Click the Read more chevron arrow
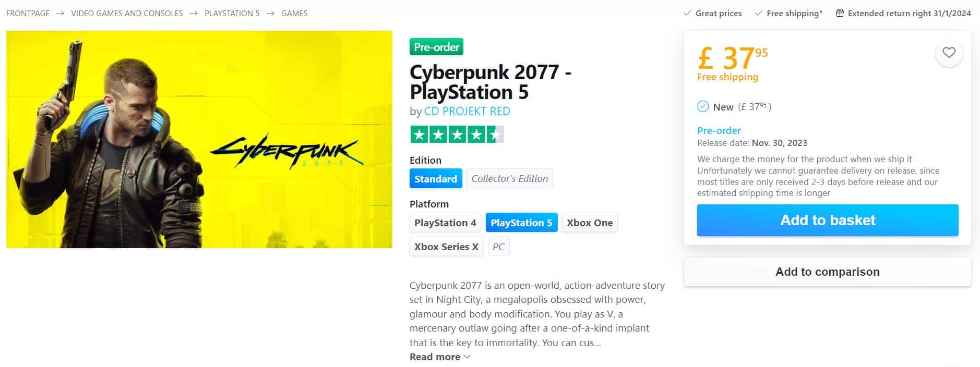Screen dimensions: 980x367 pyautogui.click(x=467, y=357)
